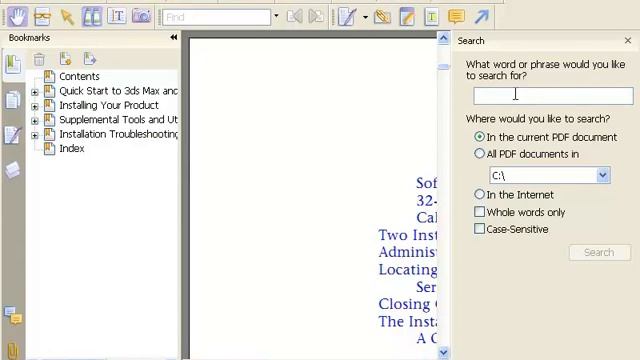The image size is (640, 360).
Task: Open the Pages side panel tab
Action: (x=13, y=100)
